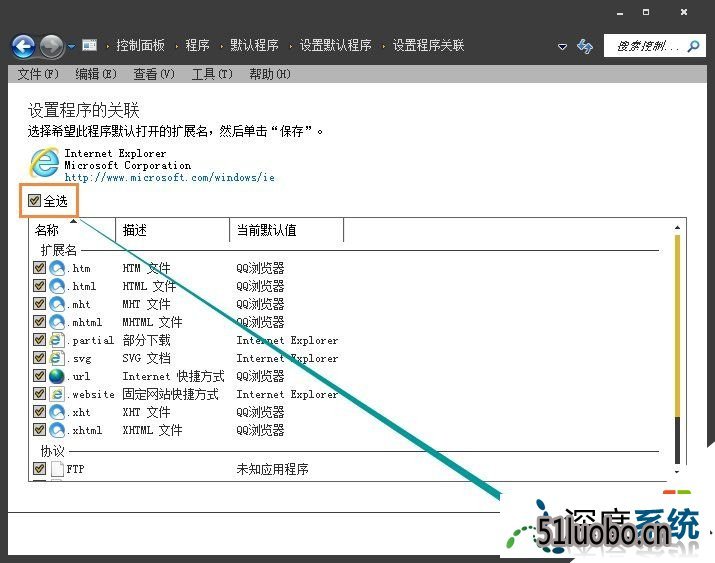Uncheck the .xhtml extension checkbox
This screenshot has height=563, width=715.
click(x=39, y=429)
